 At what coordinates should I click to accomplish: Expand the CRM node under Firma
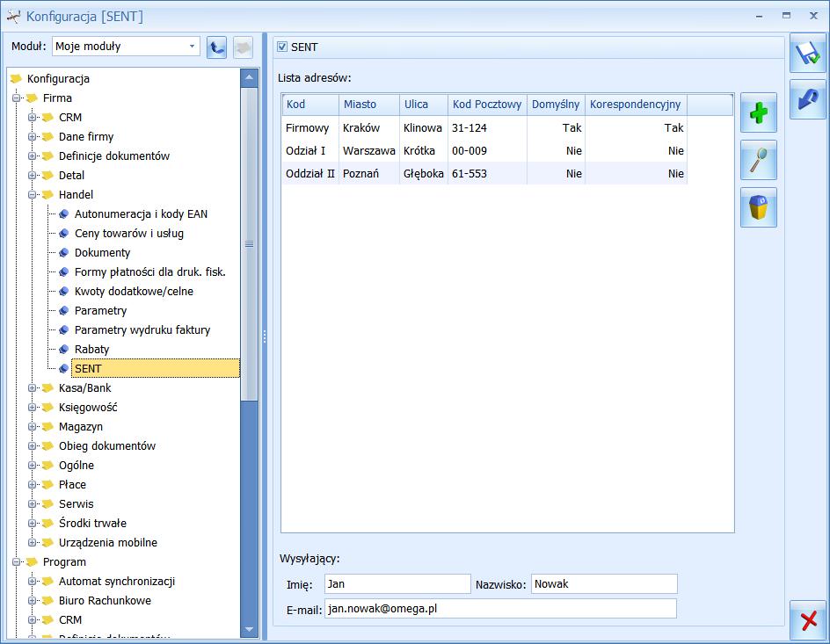point(33,118)
